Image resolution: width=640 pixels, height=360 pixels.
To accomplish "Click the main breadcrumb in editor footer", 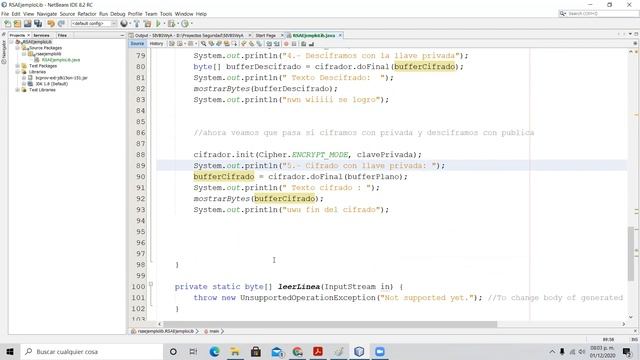I will tap(214, 331).
